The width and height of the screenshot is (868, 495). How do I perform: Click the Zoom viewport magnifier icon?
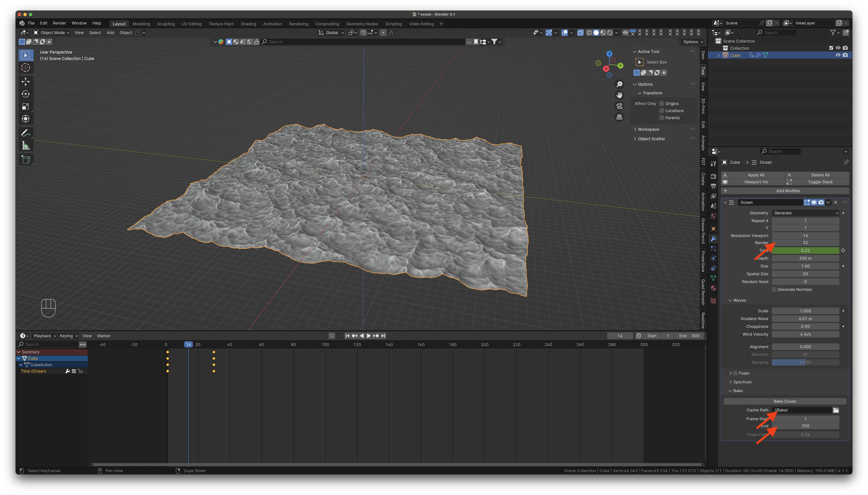(x=620, y=84)
